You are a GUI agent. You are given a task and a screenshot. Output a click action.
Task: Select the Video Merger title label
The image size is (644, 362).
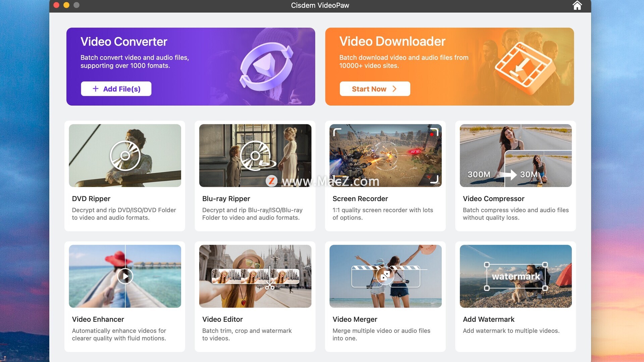(355, 319)
